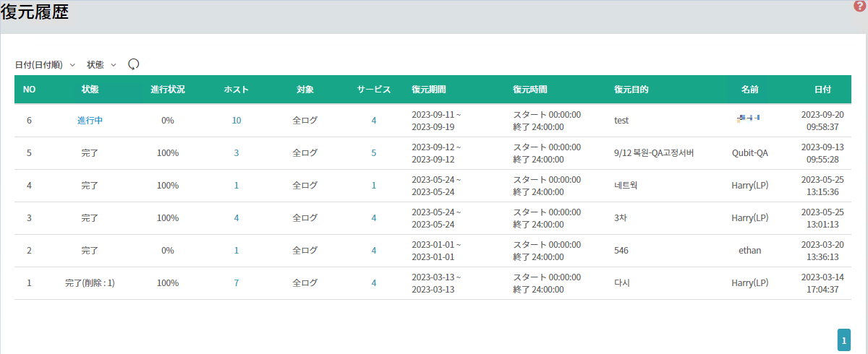Select row with purpose 9/12 복원-QA고정서버
Image resolution: width=868 pixels, height=354 pixels.
[x=654, y=153]
